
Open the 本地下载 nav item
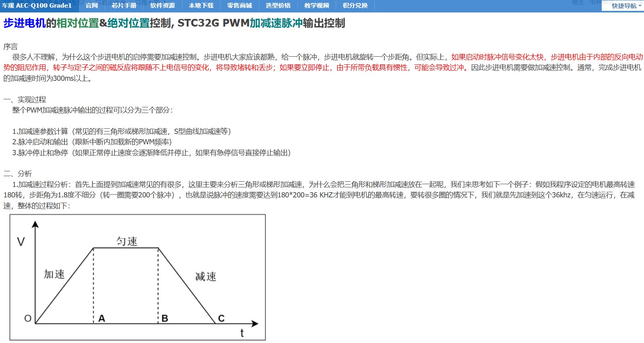click(201, 6)
